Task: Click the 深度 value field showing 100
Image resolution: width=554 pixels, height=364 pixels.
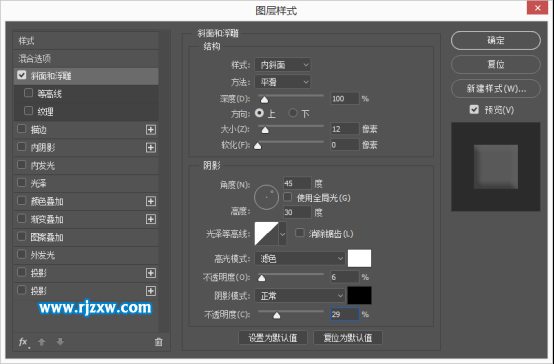Action: (344, 99)
